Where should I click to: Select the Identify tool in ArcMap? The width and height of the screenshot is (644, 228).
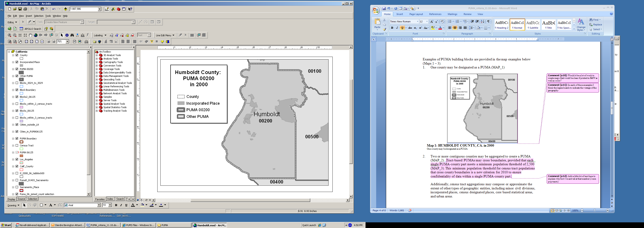point(67,35)
